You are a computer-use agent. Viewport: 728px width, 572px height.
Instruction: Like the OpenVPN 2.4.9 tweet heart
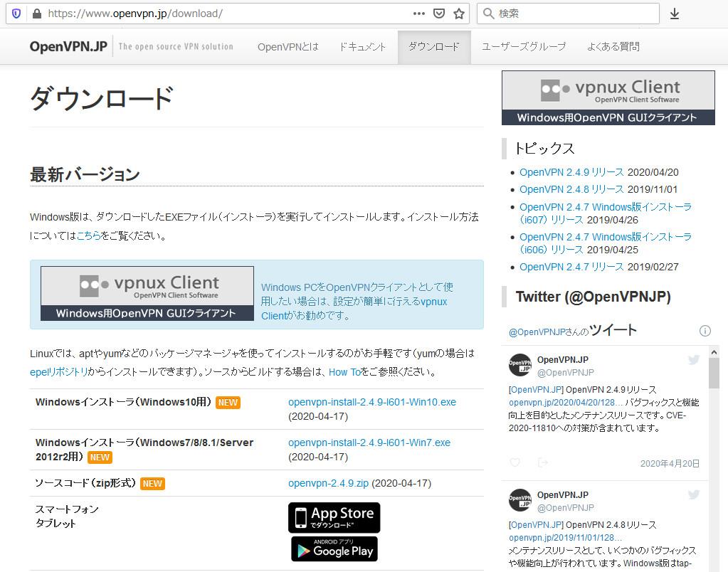point(515,462)
